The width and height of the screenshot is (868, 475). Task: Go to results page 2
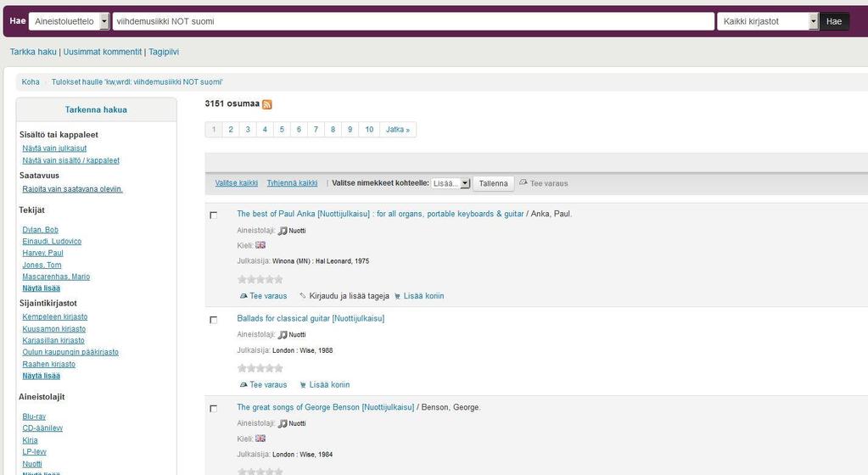coord(231,130)
